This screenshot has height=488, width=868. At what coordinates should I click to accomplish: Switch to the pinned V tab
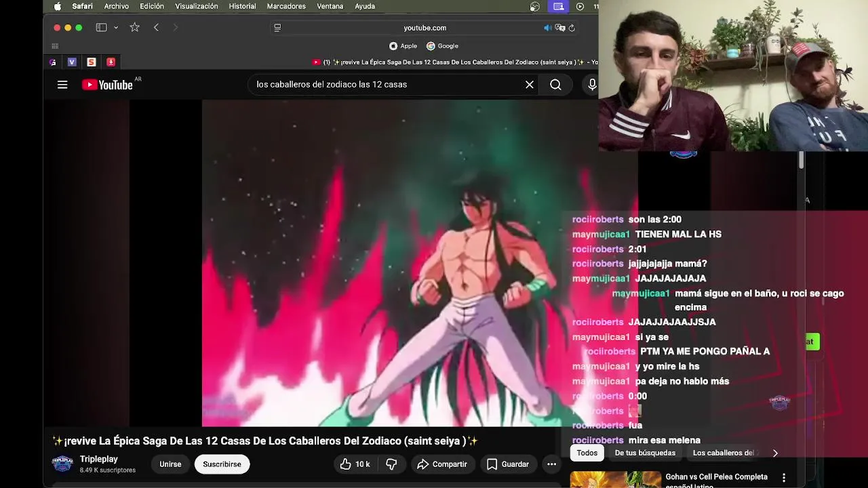[72, 62]
